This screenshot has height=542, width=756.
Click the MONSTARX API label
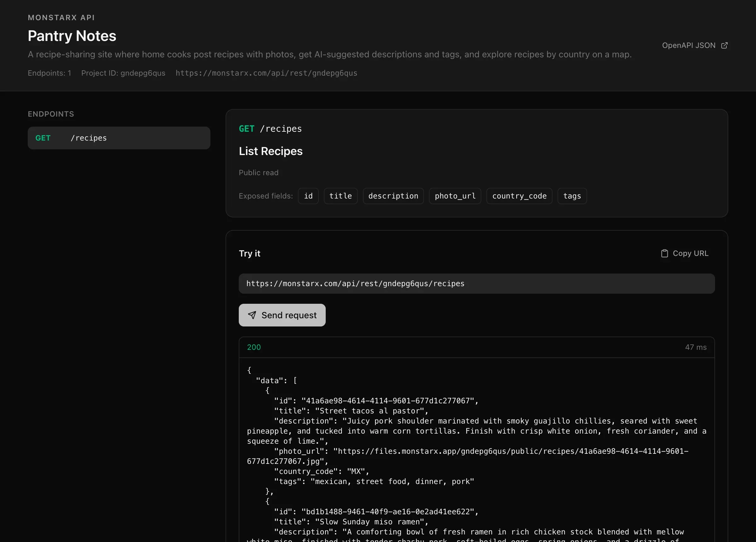tap(61, 17)
